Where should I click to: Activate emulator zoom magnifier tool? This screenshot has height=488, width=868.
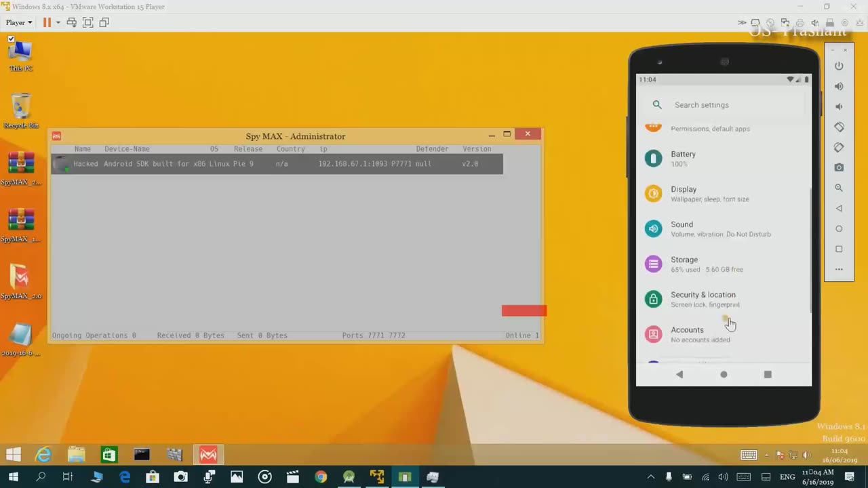click(839, 188)
